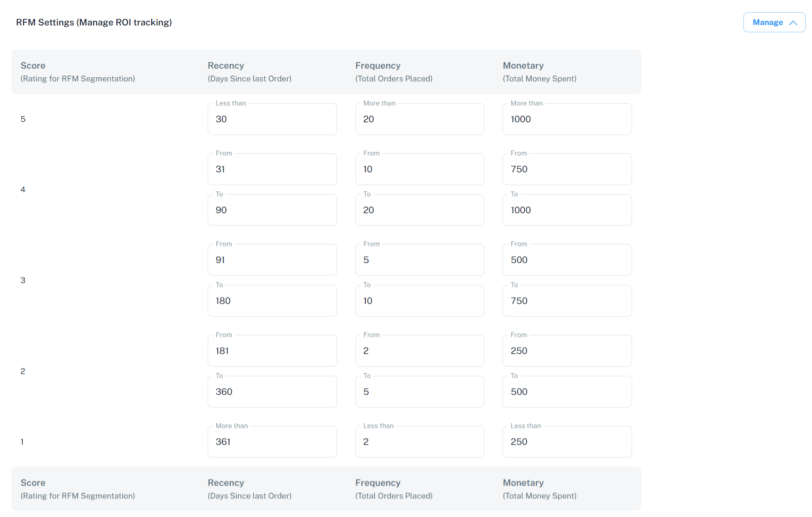Click Recency 'Less than' field for score 5
This screenshot has width=812, height=517.
pos(272,119)
